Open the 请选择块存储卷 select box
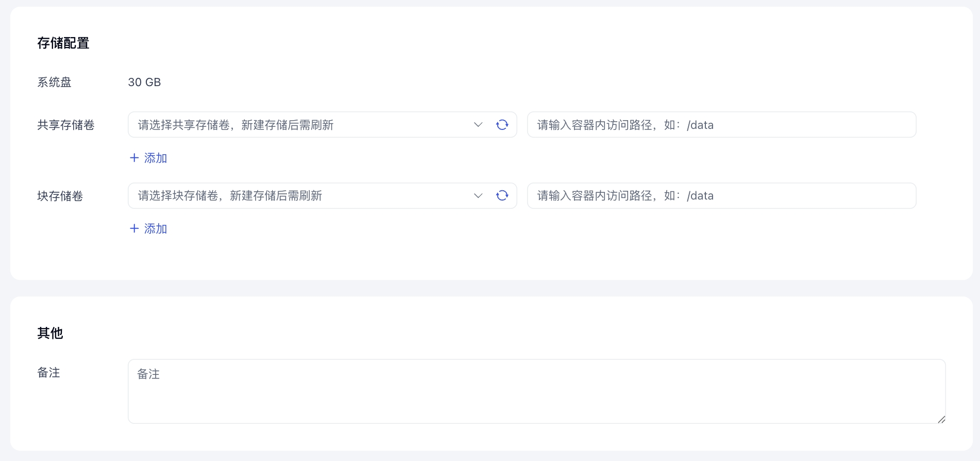 point(299,195)
